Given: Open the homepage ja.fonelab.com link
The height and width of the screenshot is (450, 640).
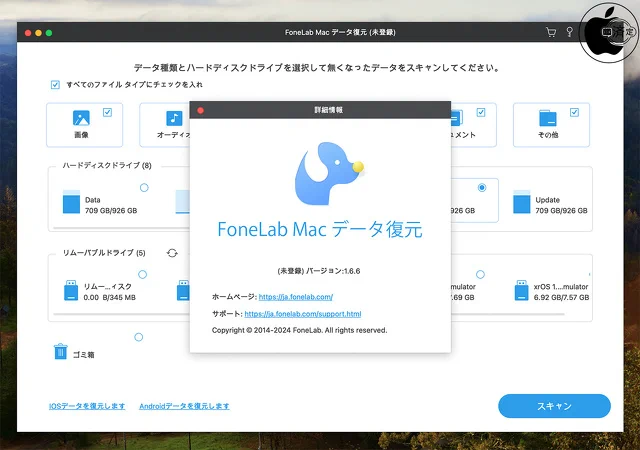Looking at the screenshot, I should click(296, 297).
